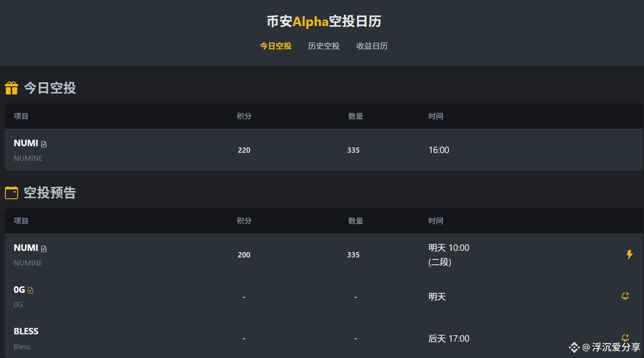
Task: Click the calendar icon beside 空投预告 heading
Action: click(x=11, y=193)
